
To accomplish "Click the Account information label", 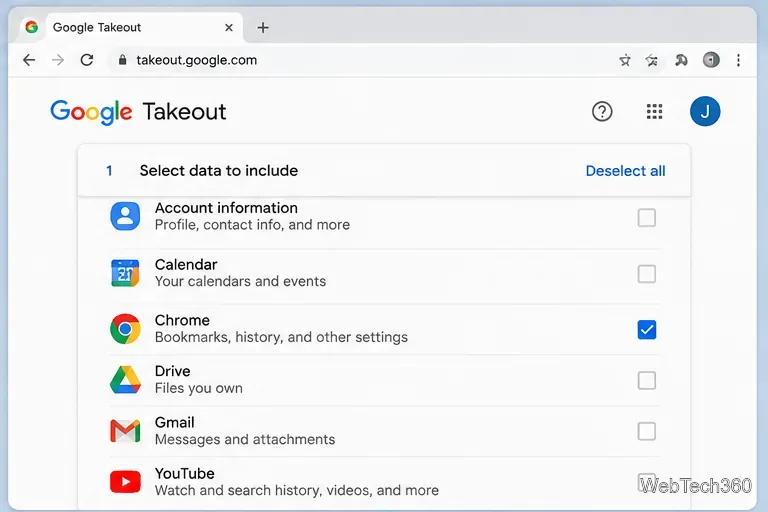I will (226, 208).
